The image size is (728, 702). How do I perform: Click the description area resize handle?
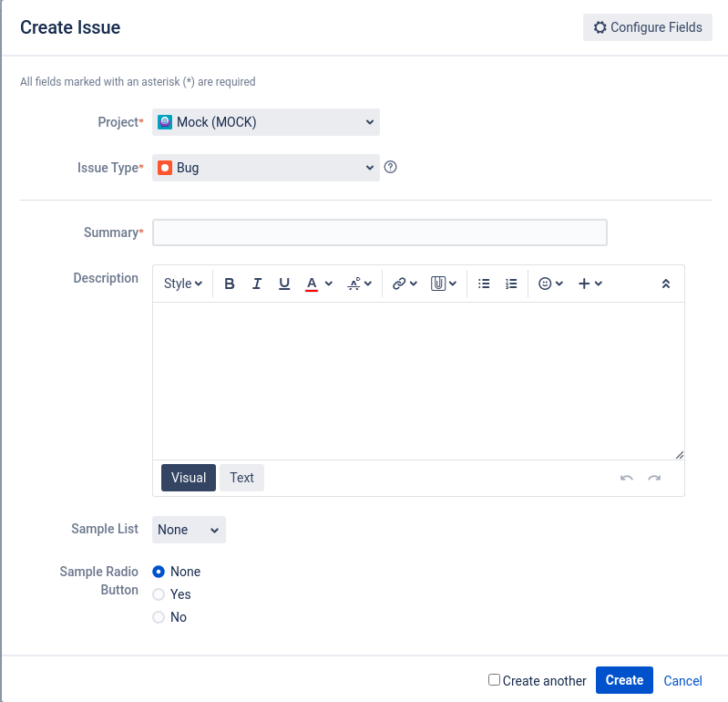point(679,455)
